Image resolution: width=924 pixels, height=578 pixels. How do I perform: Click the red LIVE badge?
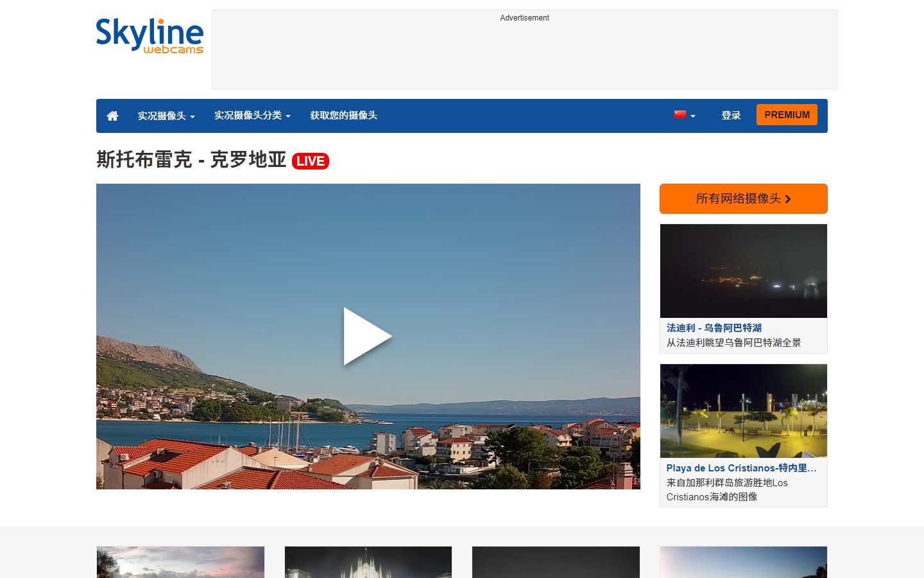(x=311, y=161)
